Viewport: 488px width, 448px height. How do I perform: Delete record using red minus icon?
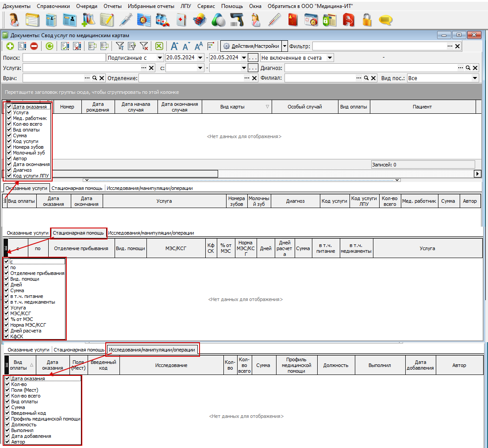[34, 46]
